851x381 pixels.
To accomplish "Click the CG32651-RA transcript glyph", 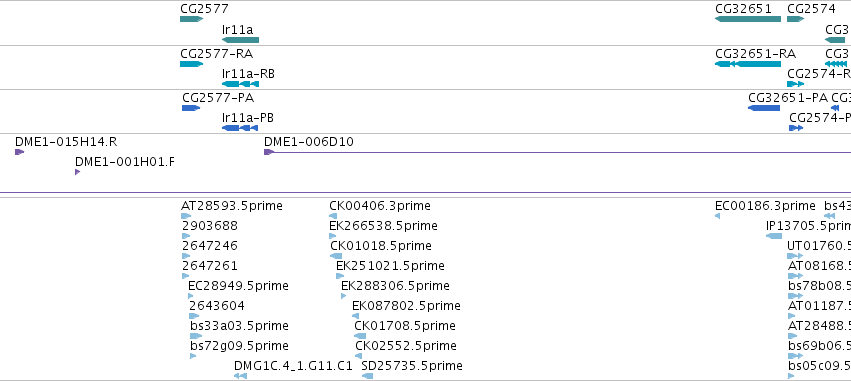I will coord(748,64).
